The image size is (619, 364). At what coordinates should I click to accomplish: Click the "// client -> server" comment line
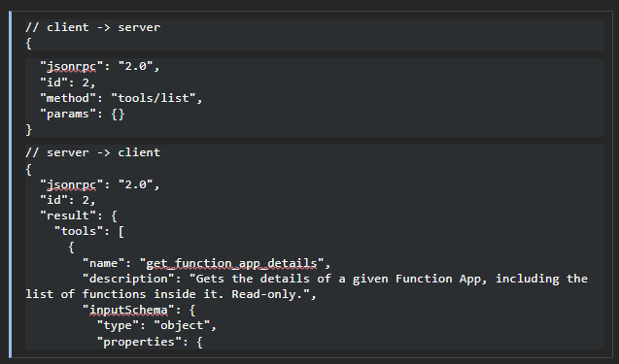tap(92, 27)
